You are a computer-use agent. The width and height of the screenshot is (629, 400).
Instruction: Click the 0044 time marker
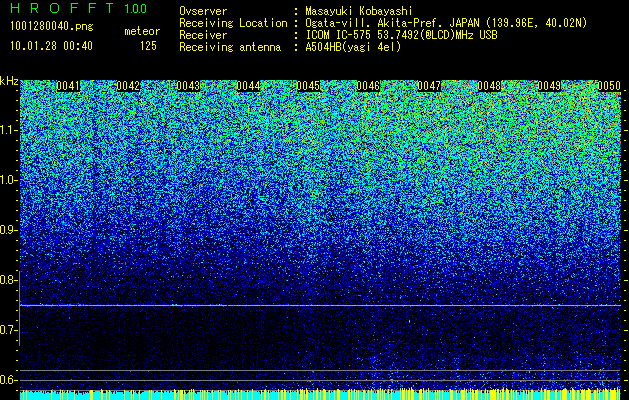(x=248, y=86)
